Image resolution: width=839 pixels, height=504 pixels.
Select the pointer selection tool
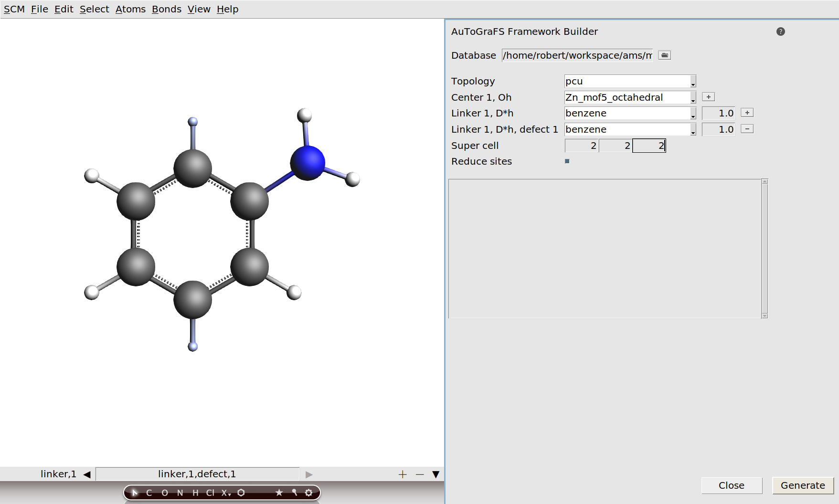[x=135, y=493]
